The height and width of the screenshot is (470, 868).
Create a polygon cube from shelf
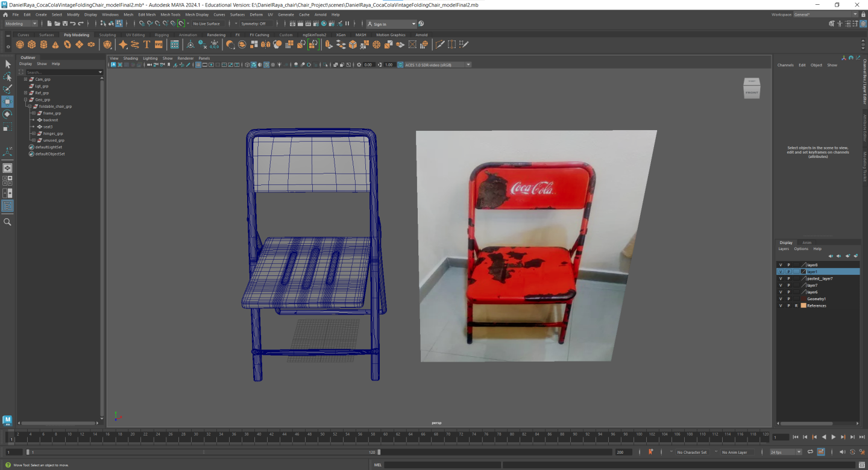pyautogui.click(x=32, y=45)
